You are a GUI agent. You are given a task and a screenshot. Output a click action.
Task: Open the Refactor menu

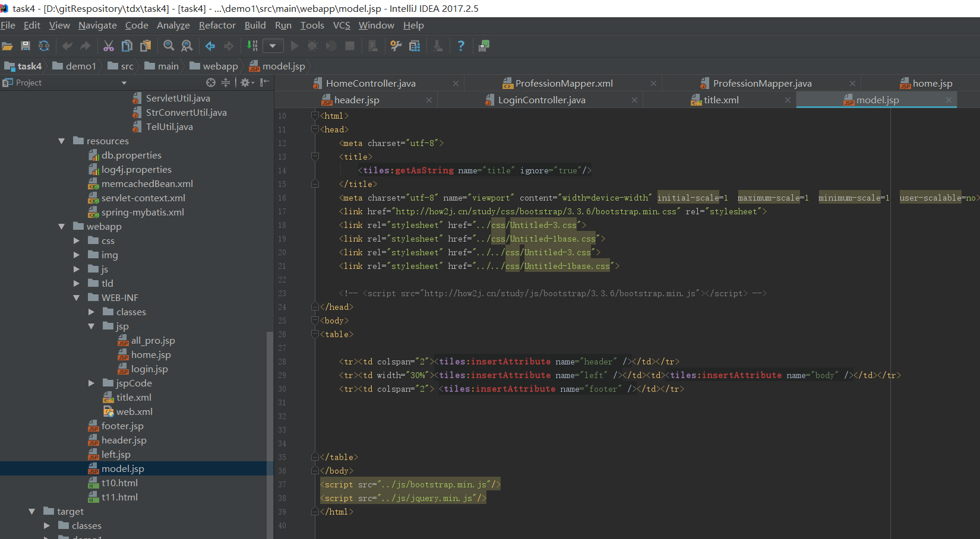(x=217, y=25)
